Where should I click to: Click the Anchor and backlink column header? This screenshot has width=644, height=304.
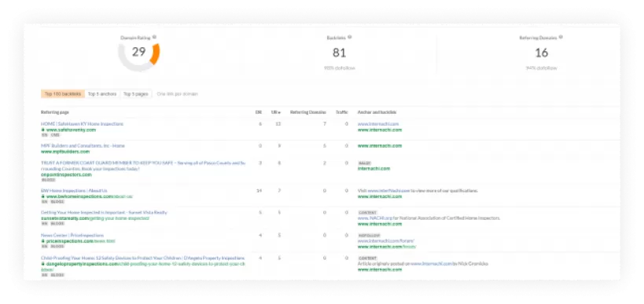click(377, 112)
